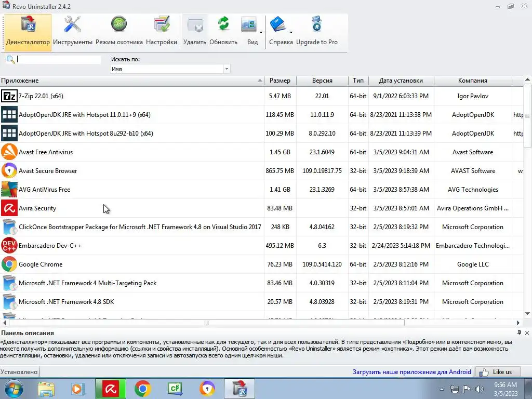Viewport: 532px width, 399px height.
Task: Sort by Компания column header
Action: pos(473,81)
